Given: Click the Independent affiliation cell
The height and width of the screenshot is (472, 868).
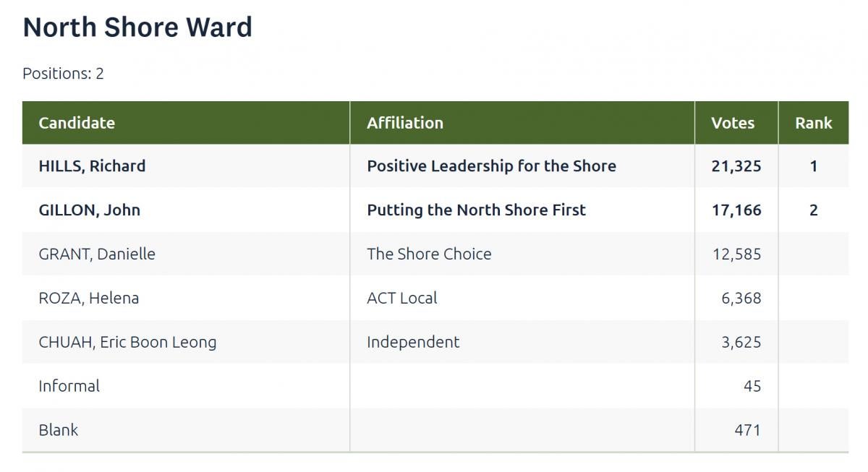Looking at the screenshot, I should click(x=413, y=342).
